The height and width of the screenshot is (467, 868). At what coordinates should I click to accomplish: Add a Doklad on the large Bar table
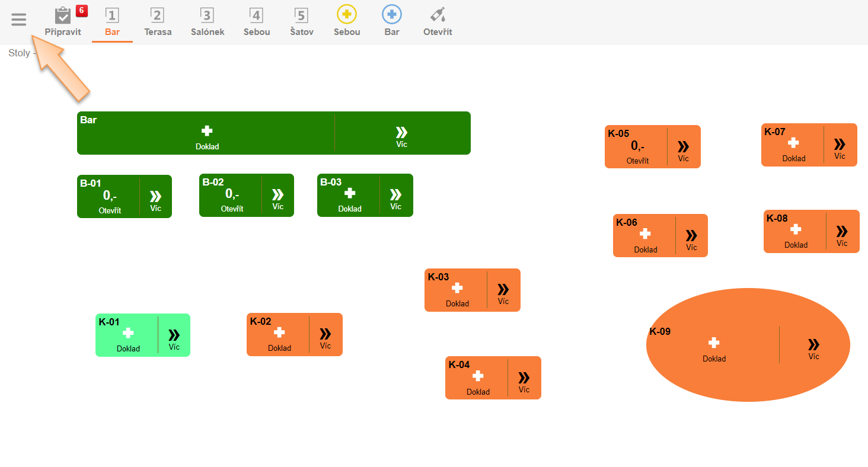pos(207,135)
